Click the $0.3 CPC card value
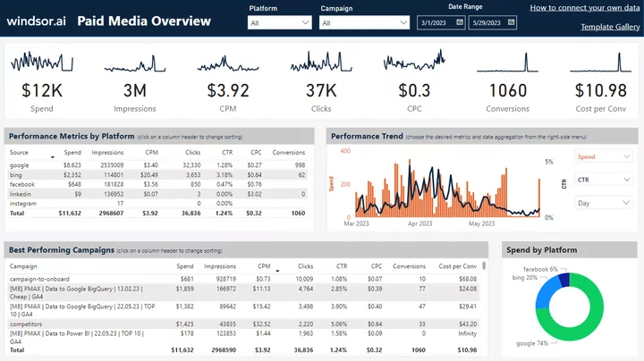Viewport: 644px width, 361px height. coord(414,90)
